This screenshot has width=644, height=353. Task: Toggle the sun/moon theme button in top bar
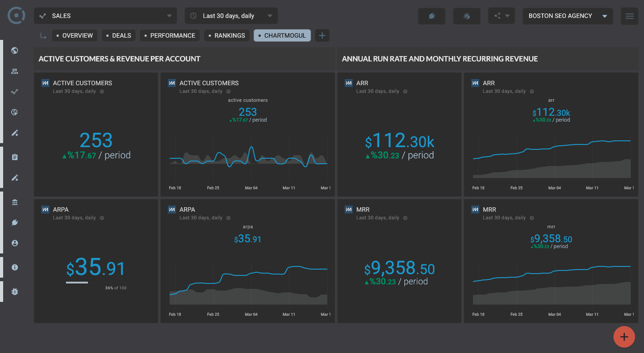pyautogui.click(x=467, y=16)
